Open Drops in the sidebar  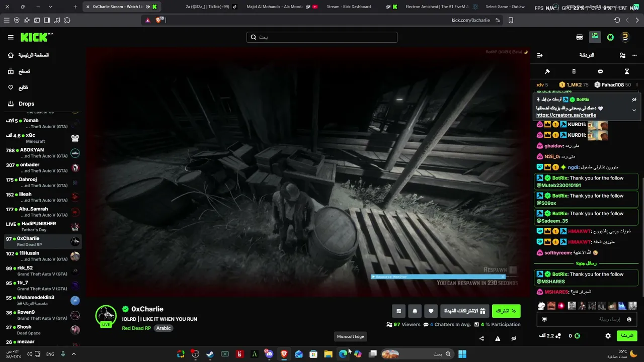pos(21,104)
